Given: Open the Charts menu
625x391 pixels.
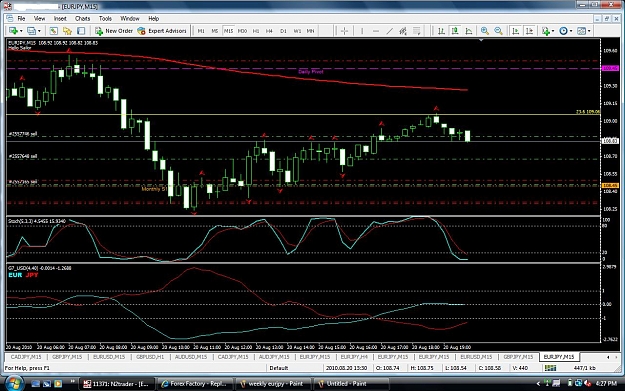Looking at the screenshot, I should click(83, 18).
